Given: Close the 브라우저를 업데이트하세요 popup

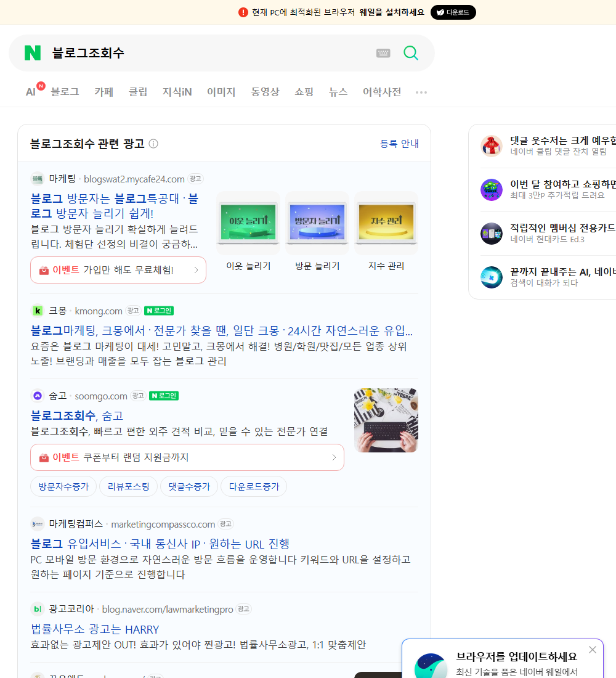Looking at the screenshot, I should pos(592,650).
